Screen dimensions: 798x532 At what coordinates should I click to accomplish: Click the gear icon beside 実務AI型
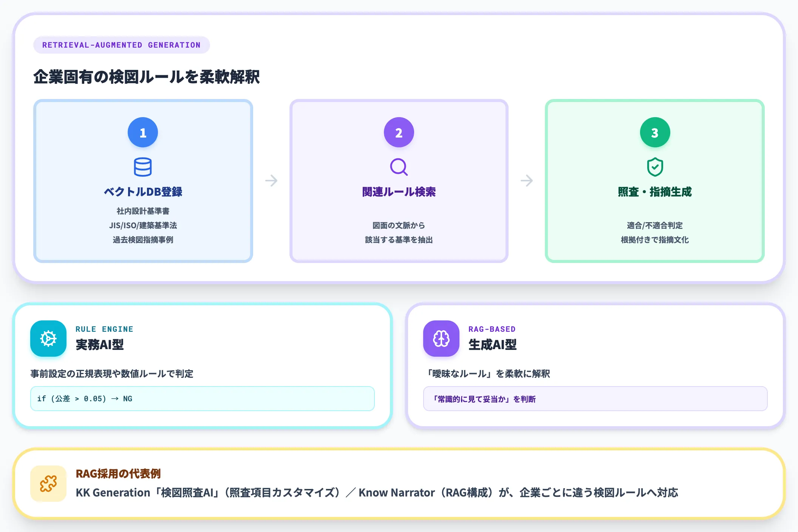(48, 339)
